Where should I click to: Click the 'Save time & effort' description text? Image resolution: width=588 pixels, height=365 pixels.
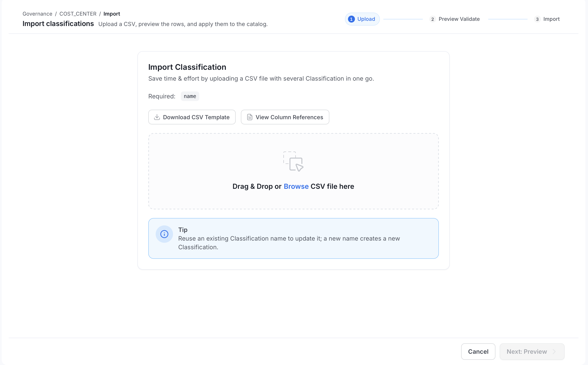261,78
